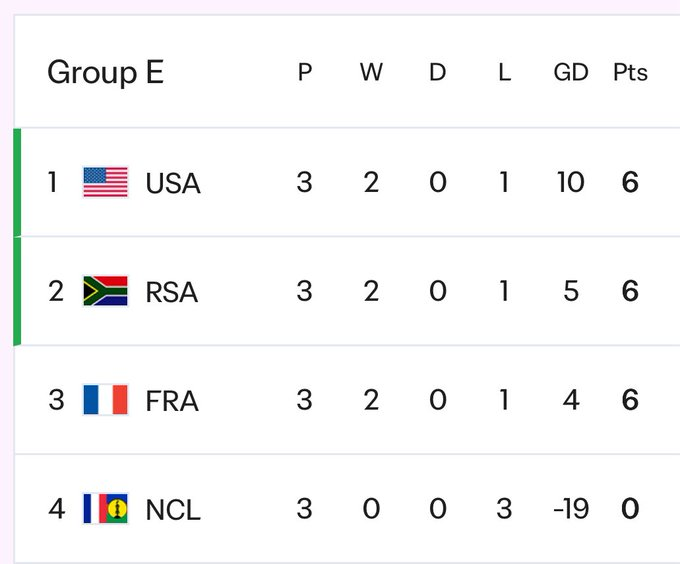Click NCL's losses value 3
The image size is (680, 564).
(504, 509)
